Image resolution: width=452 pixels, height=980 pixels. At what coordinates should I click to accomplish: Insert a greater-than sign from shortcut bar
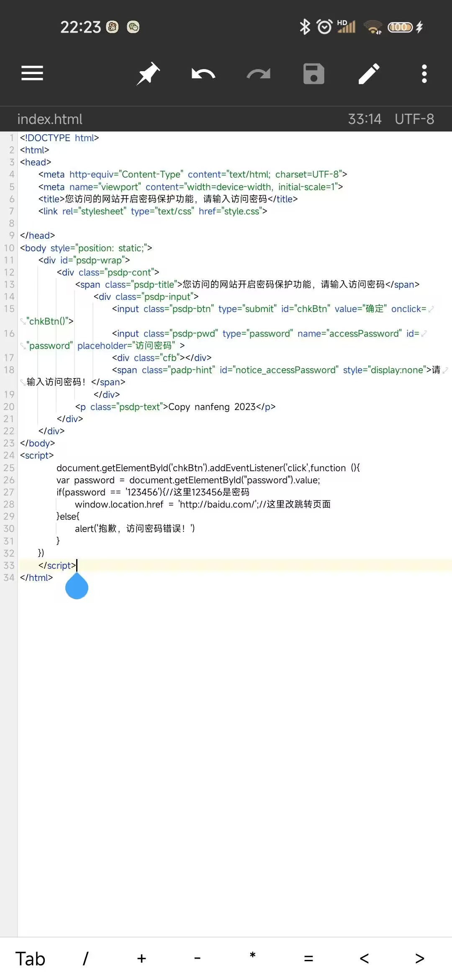point(420,959)
